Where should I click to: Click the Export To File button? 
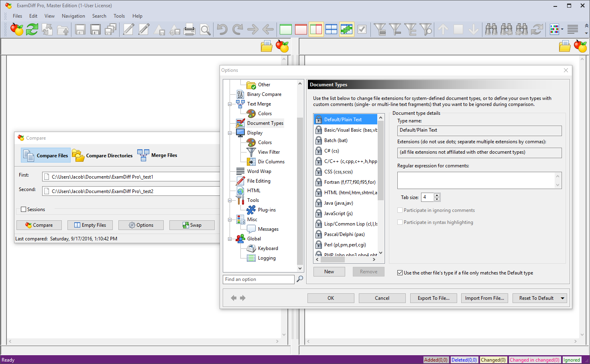(x=433, y=298)
